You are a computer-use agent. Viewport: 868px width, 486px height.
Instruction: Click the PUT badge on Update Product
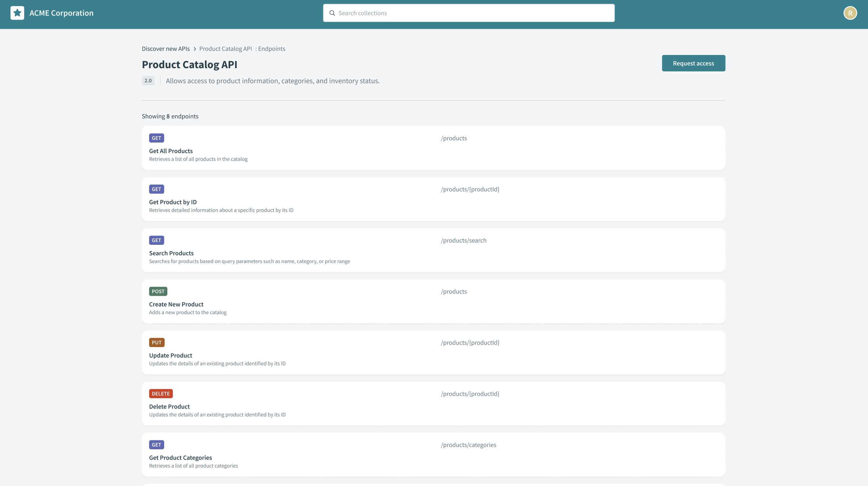coord(157,342)
